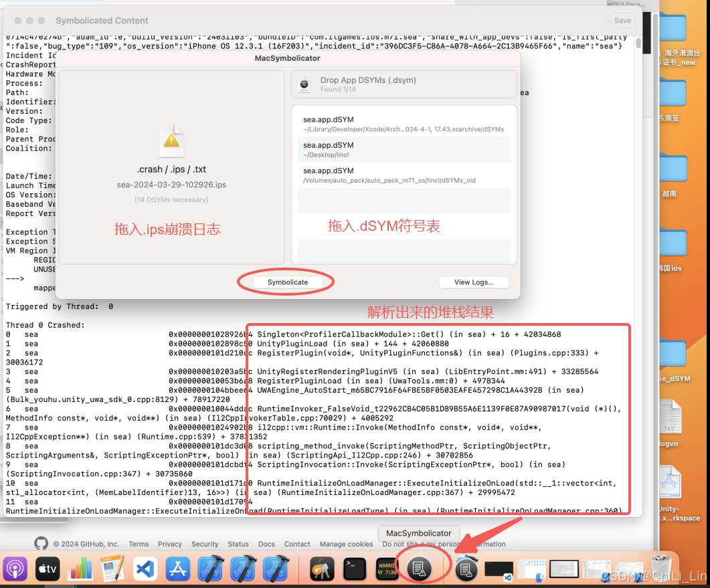The width and height of the screenshot is (710, 588).
Task: Open App Store from the dock
Action: pos(178,569)
